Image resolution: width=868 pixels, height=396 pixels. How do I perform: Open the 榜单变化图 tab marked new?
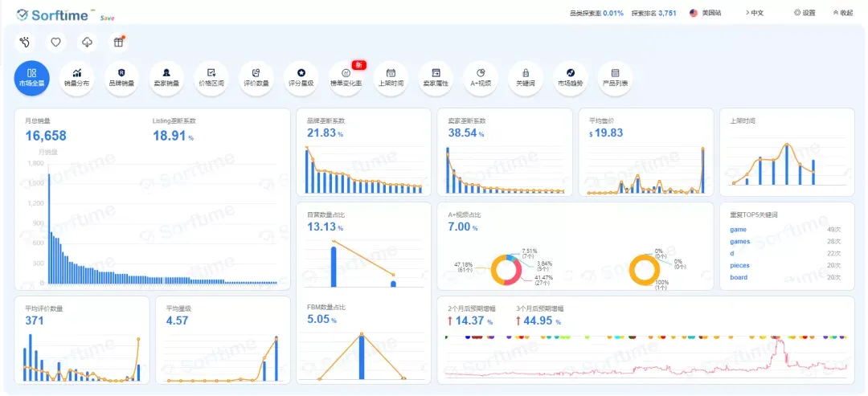tap(346, 78)
